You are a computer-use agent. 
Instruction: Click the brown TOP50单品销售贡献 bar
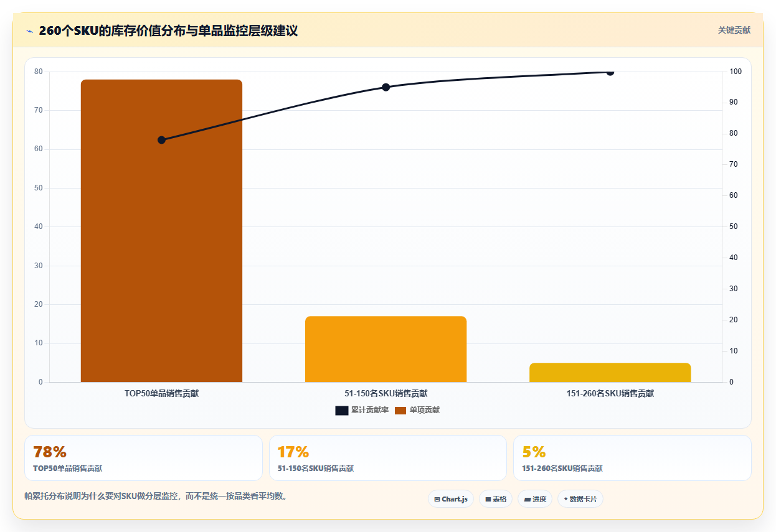point(161,231)
